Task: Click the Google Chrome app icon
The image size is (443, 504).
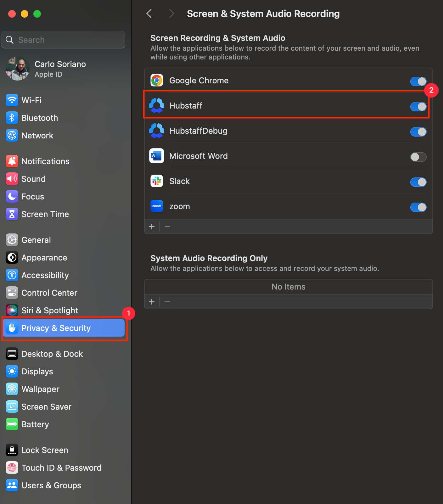Action: [157, 81]
